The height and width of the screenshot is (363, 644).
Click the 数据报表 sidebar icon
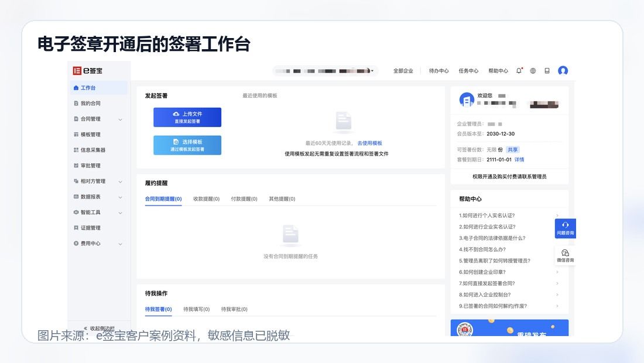click(76, 197)
